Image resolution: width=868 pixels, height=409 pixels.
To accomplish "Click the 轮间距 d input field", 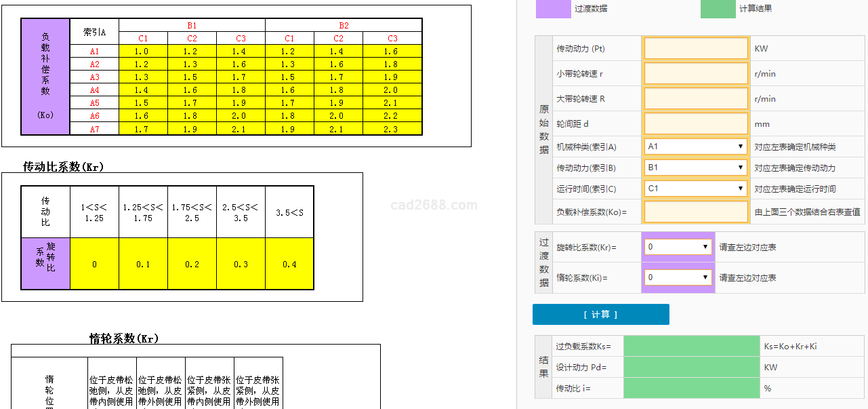I will [x=696, y=124].
